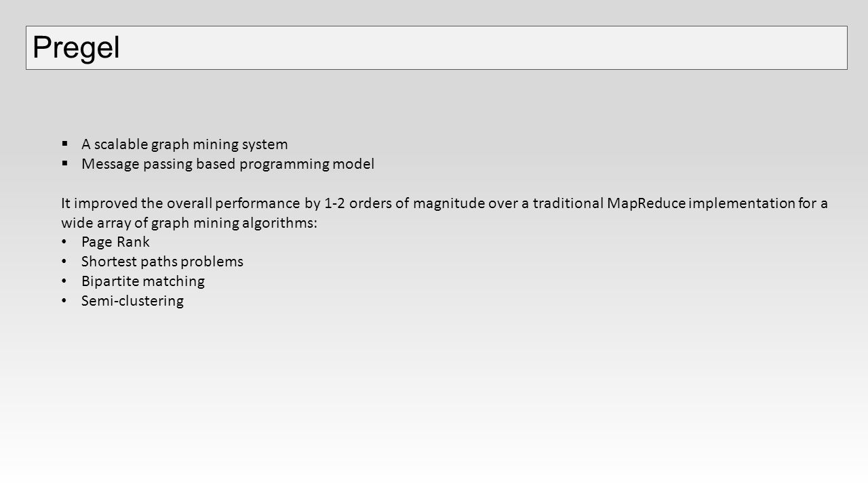The height and width of the screenshot is (488, 868).
Task: Click the 'Bipartite matching' list item
Action: point(143,281)
